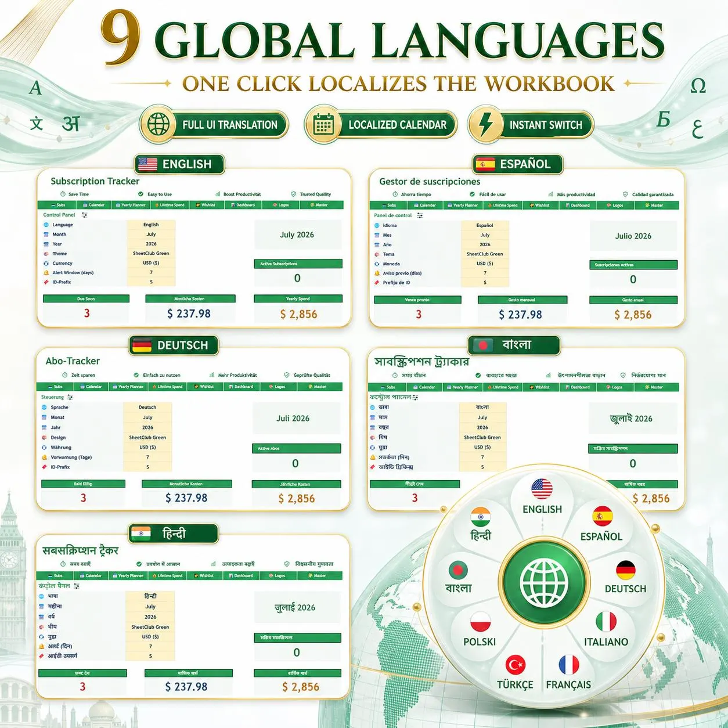This screenshot has width=728, height=728.
Task: Open Language dropdown cell showing English
Action: [151, 225]
